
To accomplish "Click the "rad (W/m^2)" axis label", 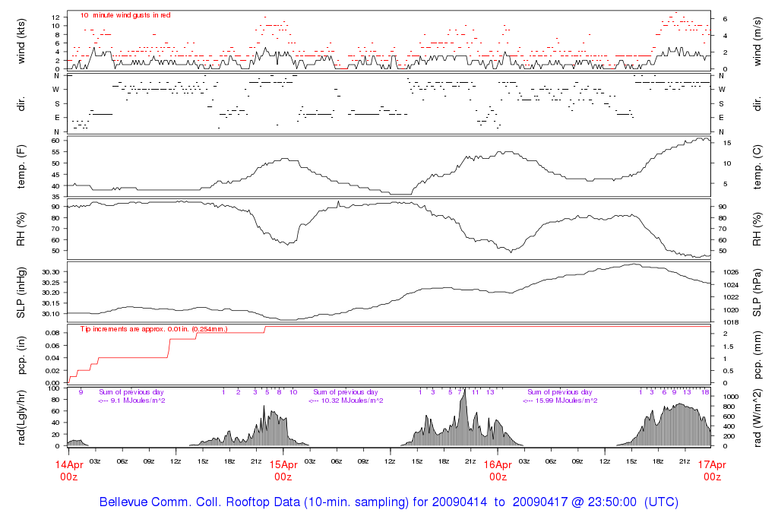I will [757, 418].
